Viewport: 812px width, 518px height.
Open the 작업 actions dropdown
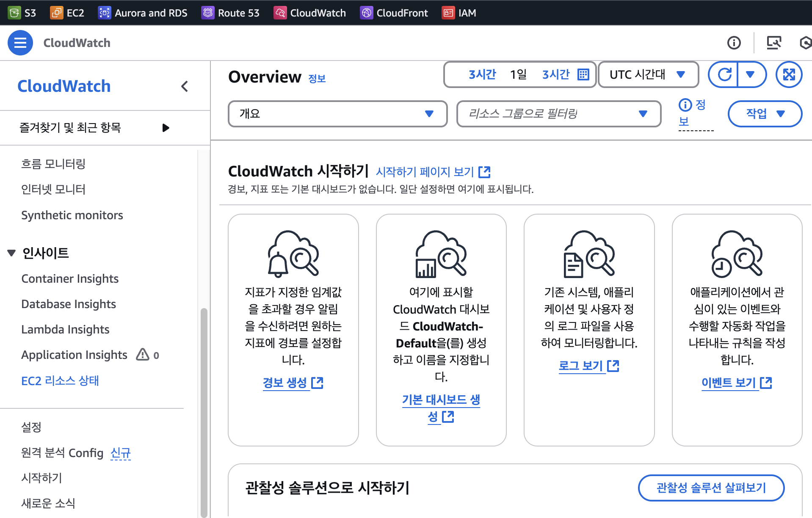(x=765, y=113)
